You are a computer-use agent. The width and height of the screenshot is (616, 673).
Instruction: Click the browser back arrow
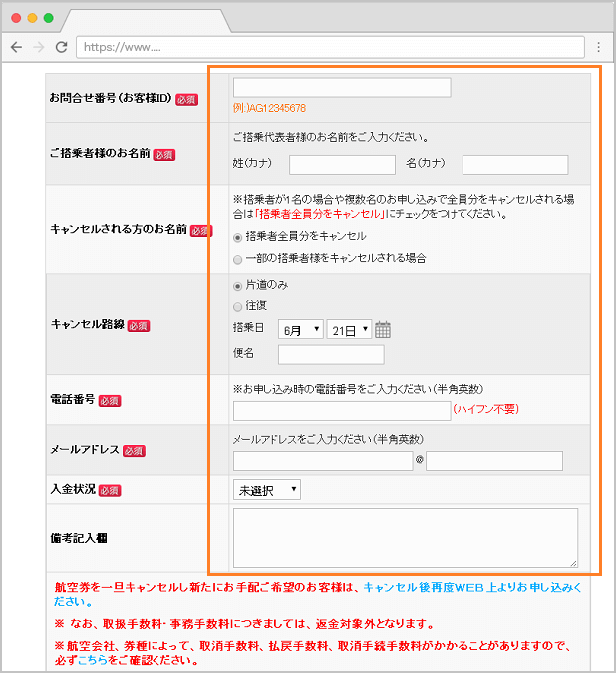coord(17,47)
